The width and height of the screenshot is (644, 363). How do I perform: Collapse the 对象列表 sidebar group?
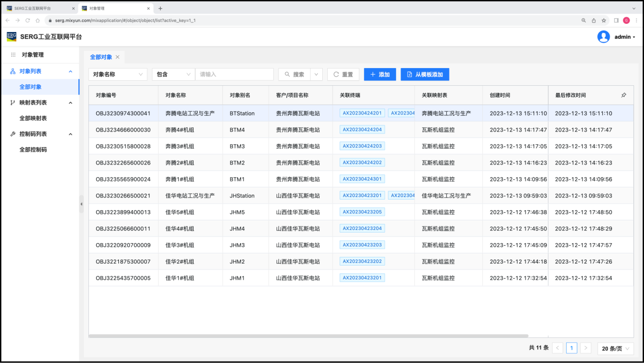(x=70, y=72)
